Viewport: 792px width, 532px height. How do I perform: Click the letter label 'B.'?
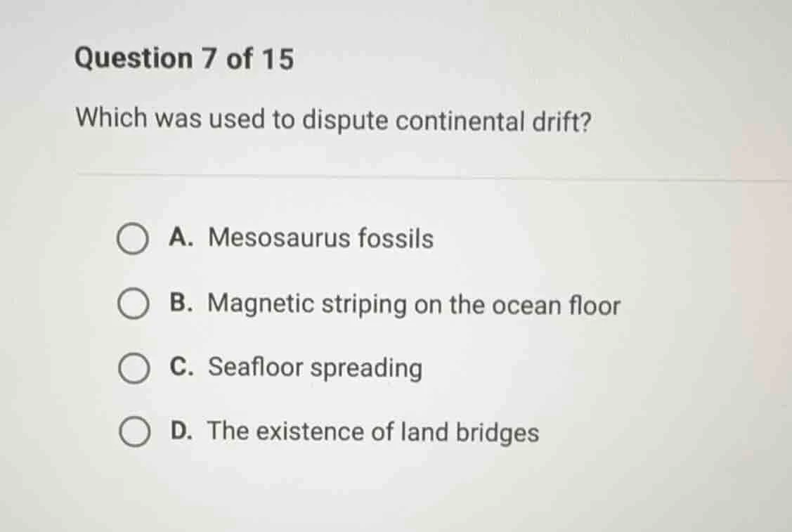pyautogui.click(x=183, y=304)
